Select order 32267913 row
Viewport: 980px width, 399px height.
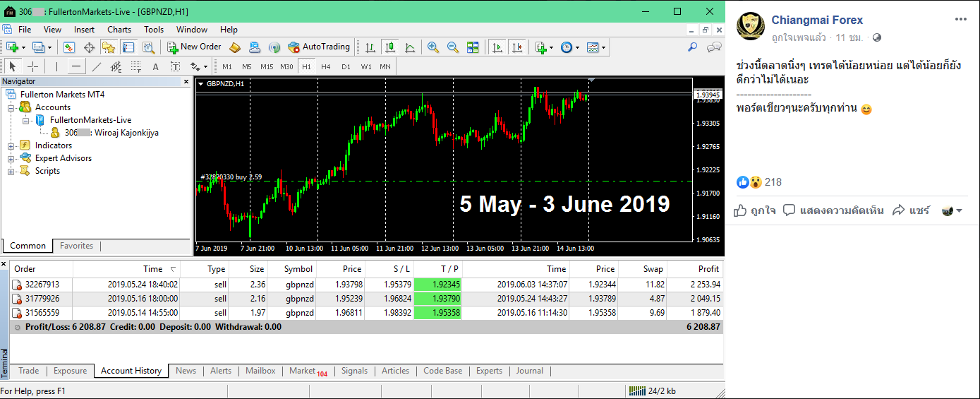click(x=365, y=285)
